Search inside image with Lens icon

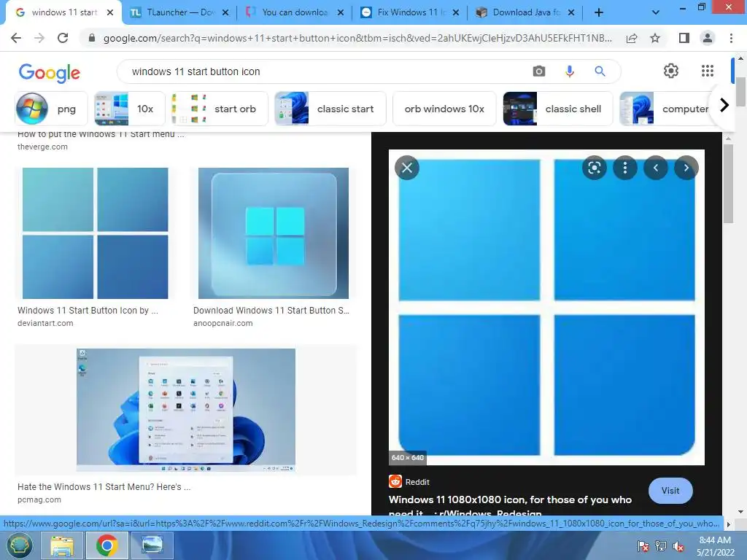click(594, 168)
